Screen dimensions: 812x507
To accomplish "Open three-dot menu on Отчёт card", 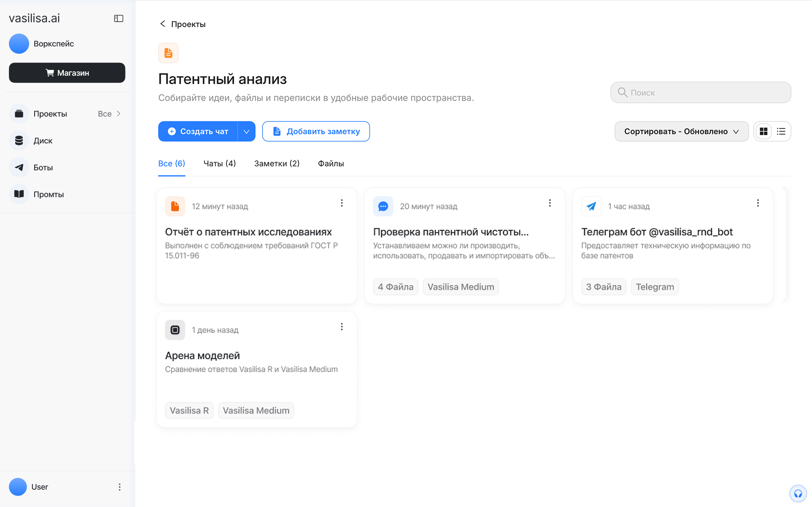I will 342,203.
